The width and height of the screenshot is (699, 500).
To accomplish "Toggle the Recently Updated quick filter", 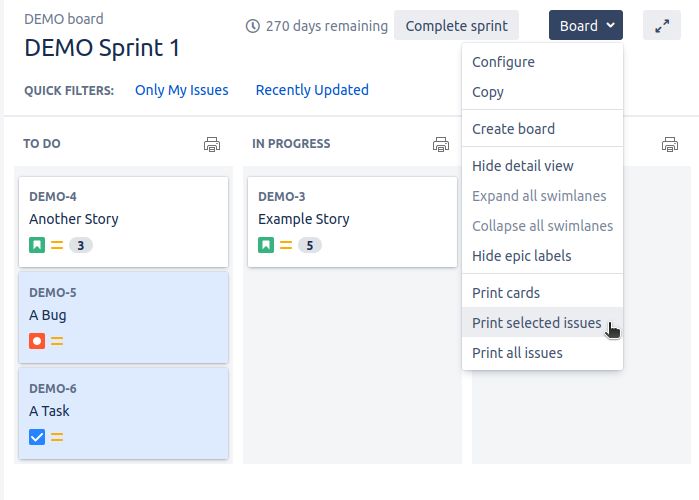I will [x=312, y=90].
